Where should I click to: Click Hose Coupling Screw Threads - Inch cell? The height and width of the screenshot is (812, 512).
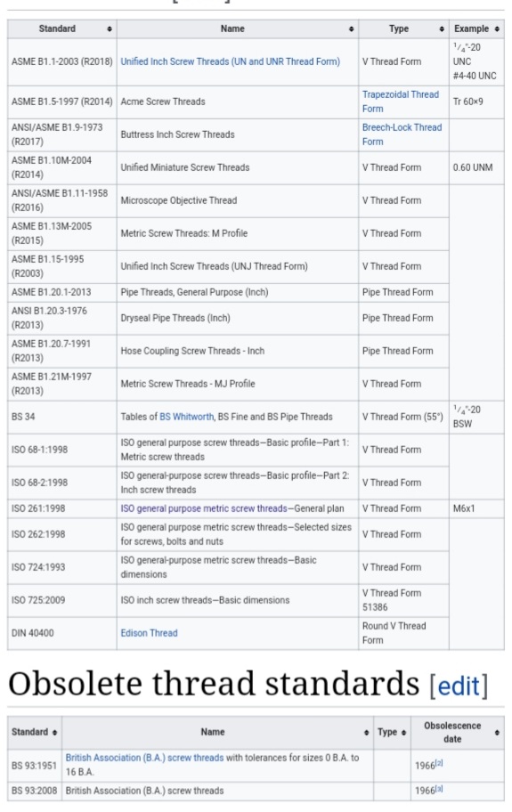238,352
